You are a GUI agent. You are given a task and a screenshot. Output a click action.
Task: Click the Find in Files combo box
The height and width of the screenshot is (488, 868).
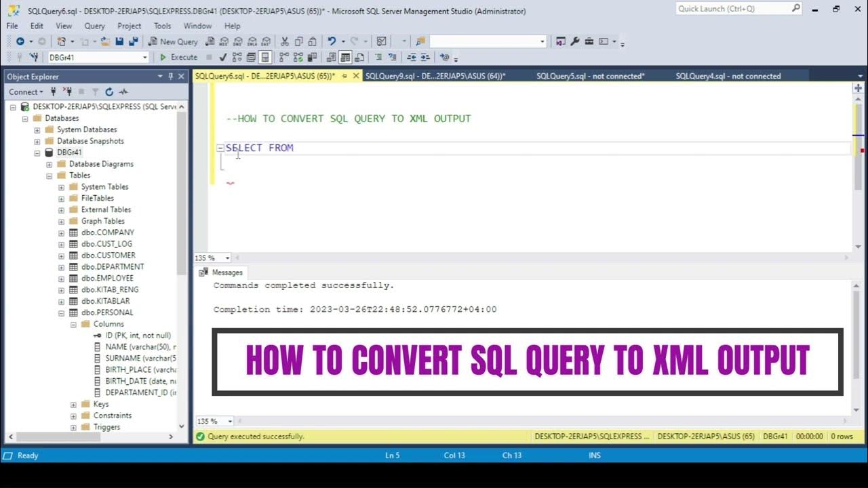pos(488,41)
